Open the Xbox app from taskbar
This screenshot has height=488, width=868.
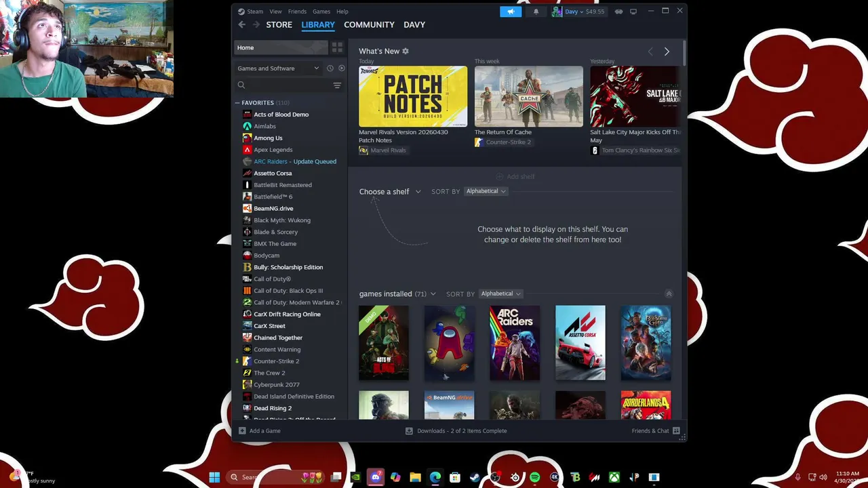tap(614, 477)
